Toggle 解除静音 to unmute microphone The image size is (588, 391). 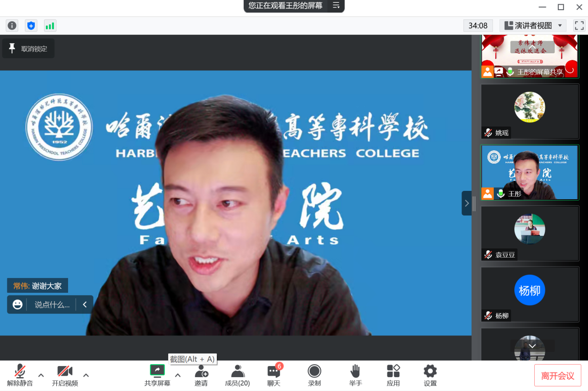(20, 375)
